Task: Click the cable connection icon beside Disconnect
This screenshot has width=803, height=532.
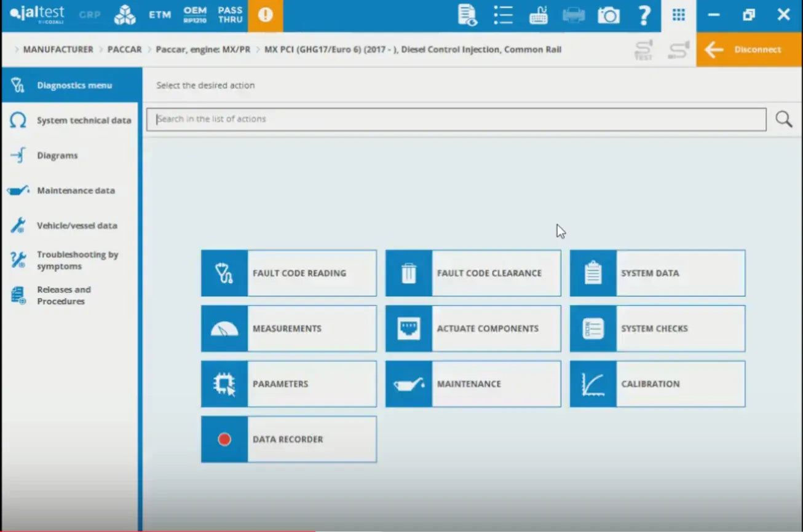Action: click(679, 50)
